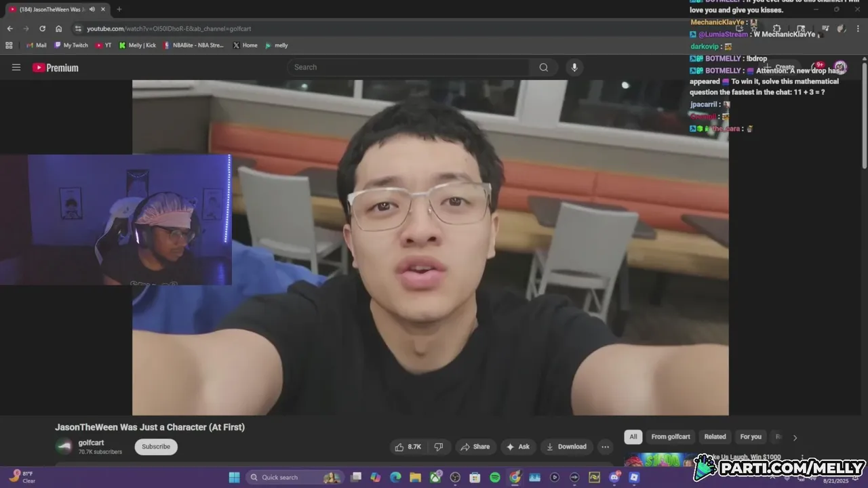Click the YouTube search magnifier button
Viewport: 868px width, 488px height.
coord(543,67)
